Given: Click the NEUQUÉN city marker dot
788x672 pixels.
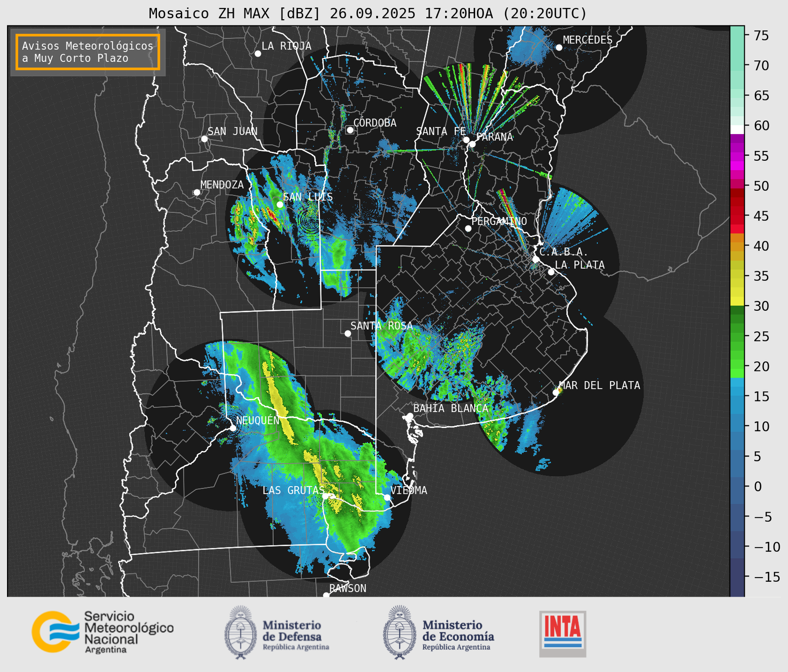Looking at the screenshot, I should pos(233,428).
